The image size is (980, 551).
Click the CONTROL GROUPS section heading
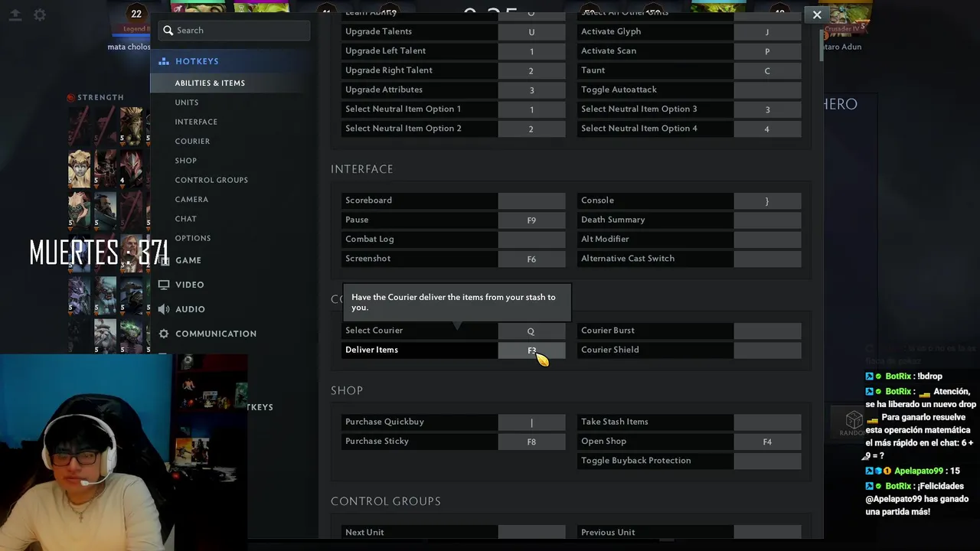click(386, 501)
